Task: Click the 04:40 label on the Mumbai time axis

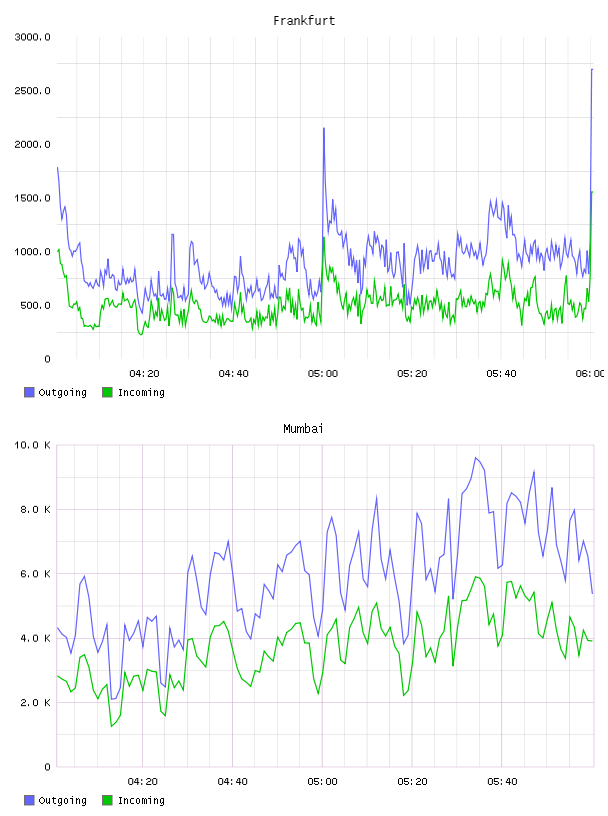Action: click(232, 782)
